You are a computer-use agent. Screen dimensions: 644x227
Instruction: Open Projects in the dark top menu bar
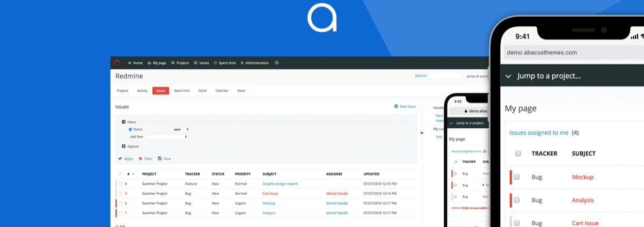click(180, 63)
